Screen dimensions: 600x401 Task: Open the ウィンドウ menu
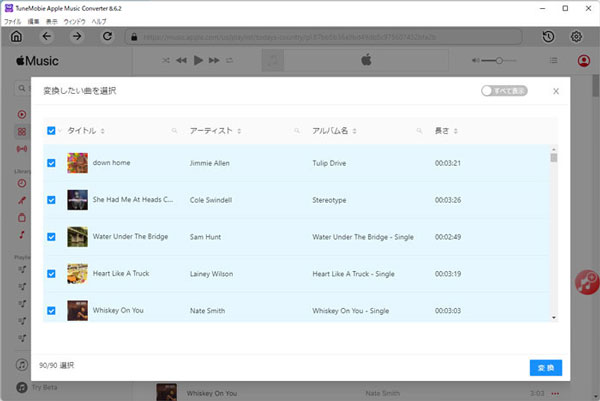74,21
